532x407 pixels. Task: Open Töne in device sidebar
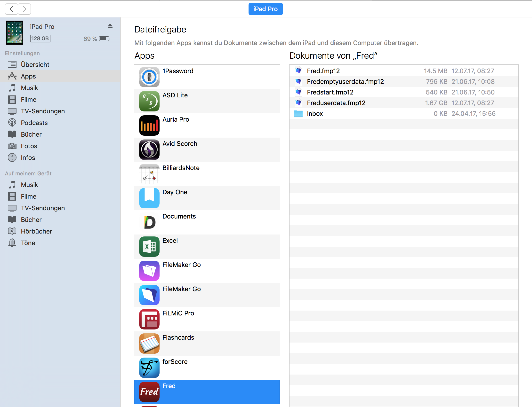[x=28, y=243]
